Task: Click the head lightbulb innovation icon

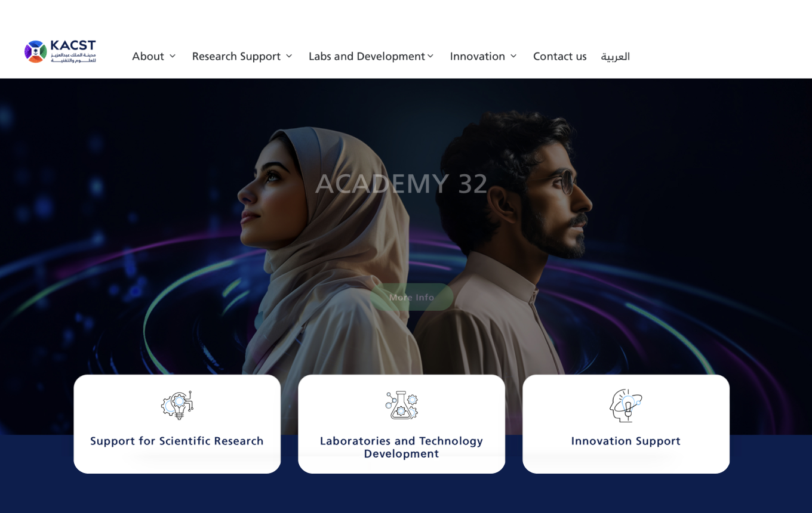Action: [x=626, y=405]
